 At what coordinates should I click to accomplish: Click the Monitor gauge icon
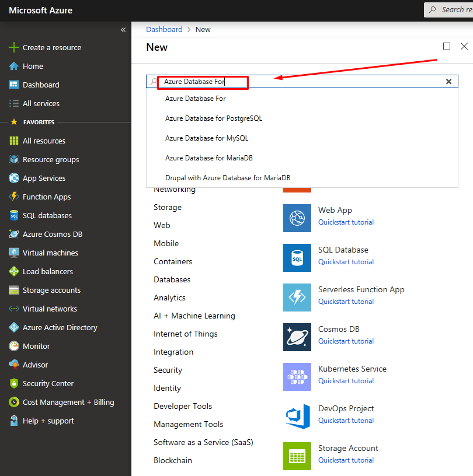14,346
